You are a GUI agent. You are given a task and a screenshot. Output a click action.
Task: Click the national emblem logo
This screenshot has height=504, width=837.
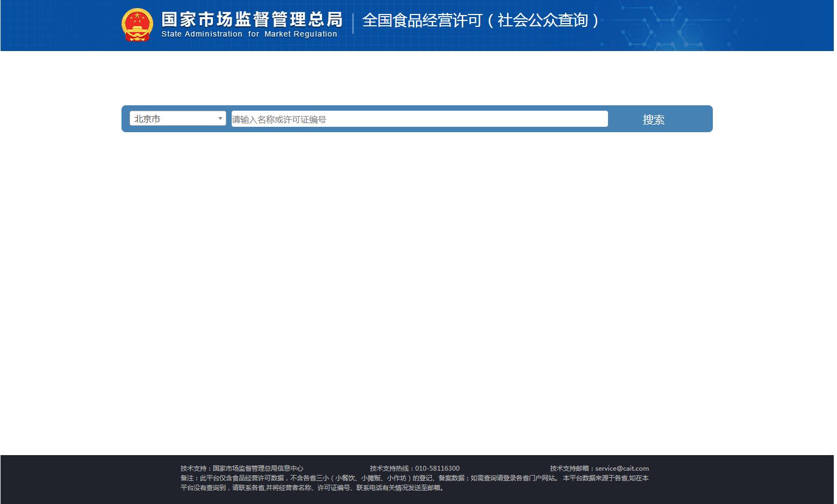(138, 24)
